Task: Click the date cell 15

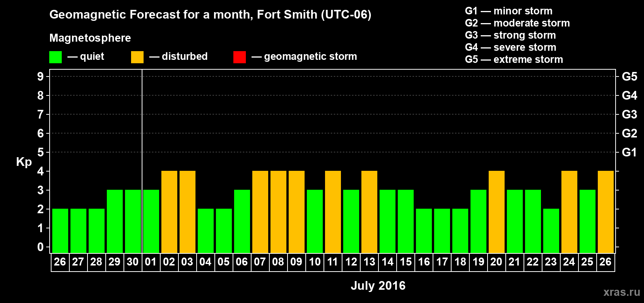Action: pyautogui.click(x=405, y=262)
